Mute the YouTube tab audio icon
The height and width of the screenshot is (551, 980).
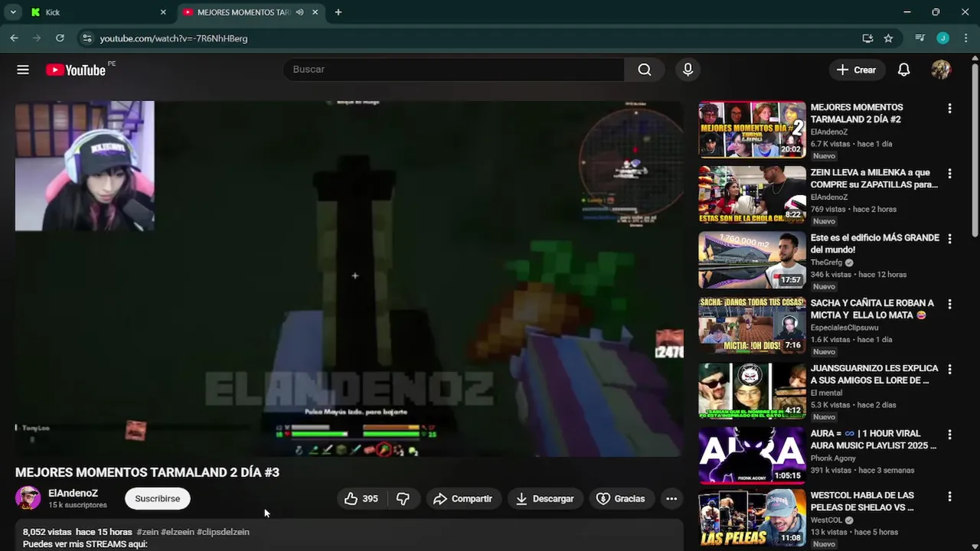click(299, 12)
